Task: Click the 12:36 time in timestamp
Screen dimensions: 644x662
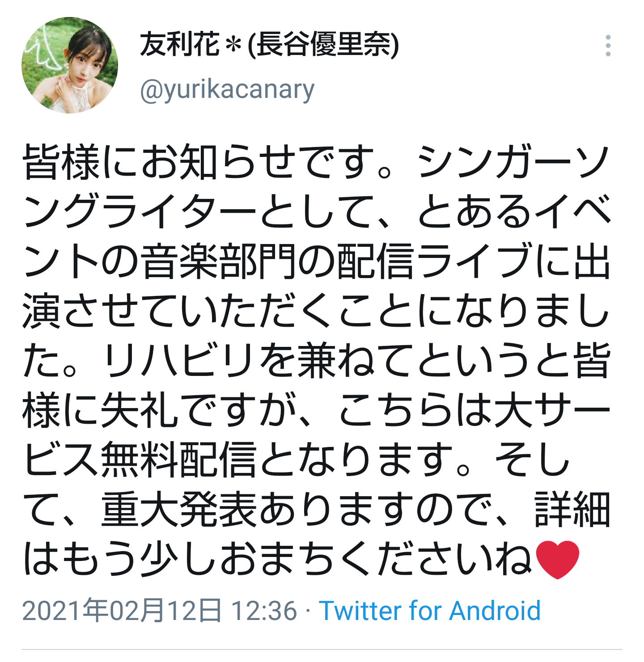Action: pos(264,611)
